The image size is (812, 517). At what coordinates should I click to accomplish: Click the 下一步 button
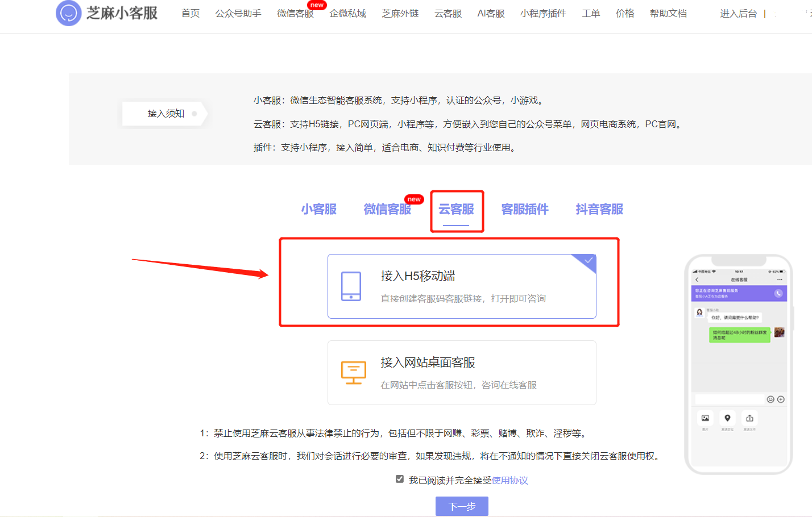[462, 506]
